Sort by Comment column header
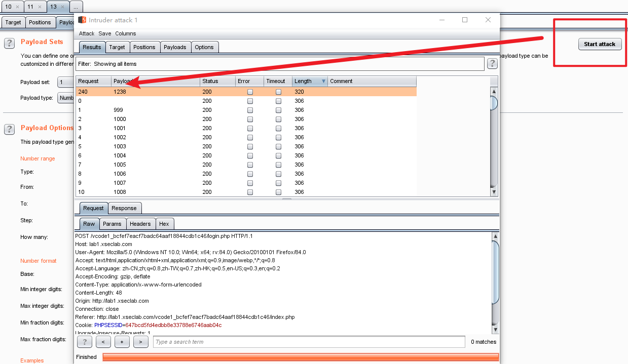Screen dimensions: 628x364 372,81
